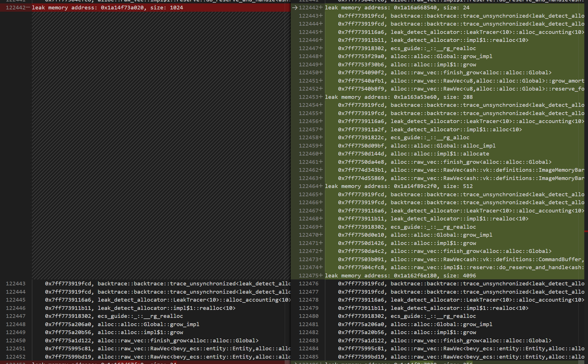The image size is (588, 364).
Task: Click the left pane's 'alloc::alloc::Global::grow_impl' line 122448
Action: point(148,324)
